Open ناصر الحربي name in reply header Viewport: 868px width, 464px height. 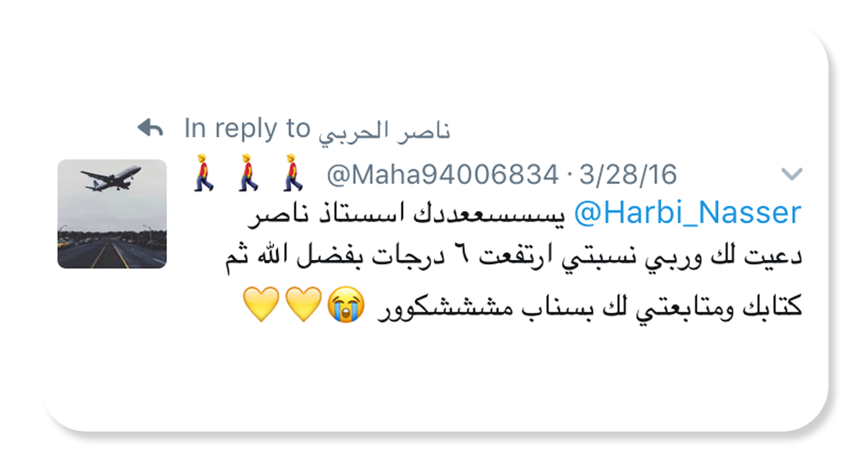(384, 130)
